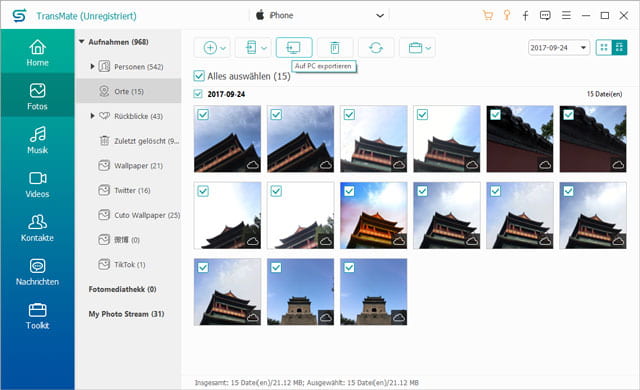Open the Add button dropdown arrow

click(223, 48)
